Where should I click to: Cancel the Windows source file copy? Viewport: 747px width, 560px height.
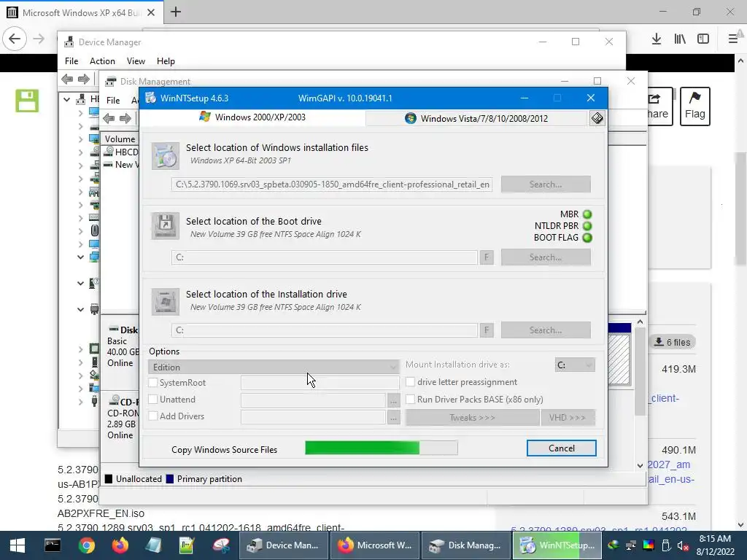point(561,448)
